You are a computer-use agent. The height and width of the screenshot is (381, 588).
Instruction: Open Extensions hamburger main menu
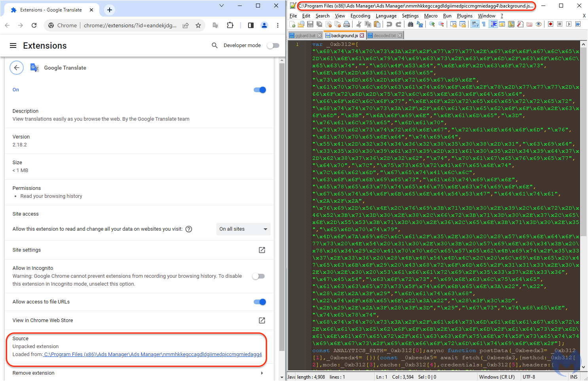pyautogui.click(x=13, y=45)
